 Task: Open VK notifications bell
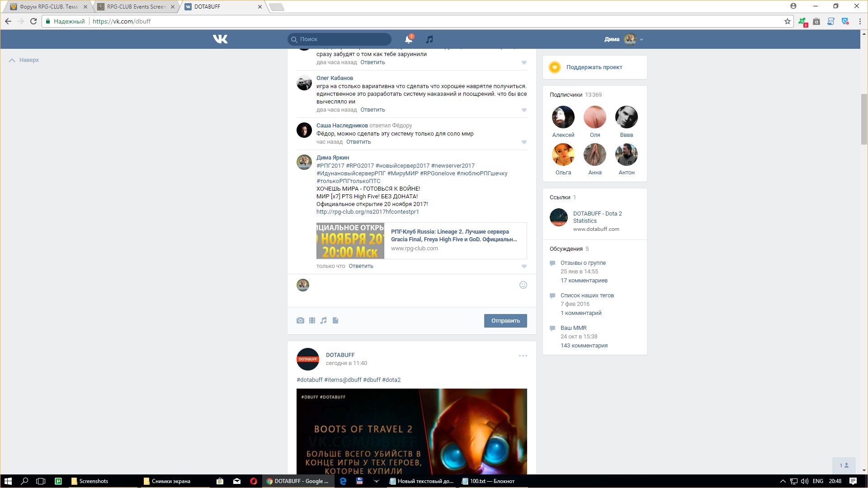408,39
